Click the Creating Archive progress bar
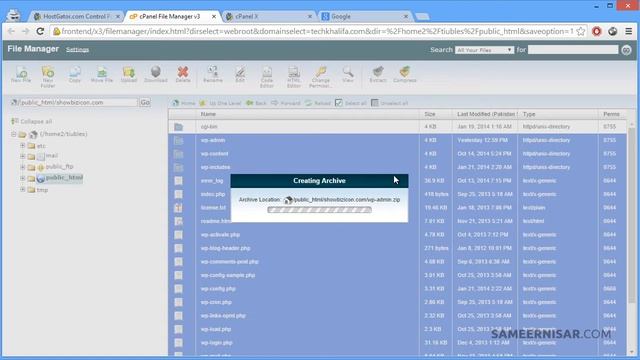This screenshot has width=640, height=360. click(x=319, y=210)
